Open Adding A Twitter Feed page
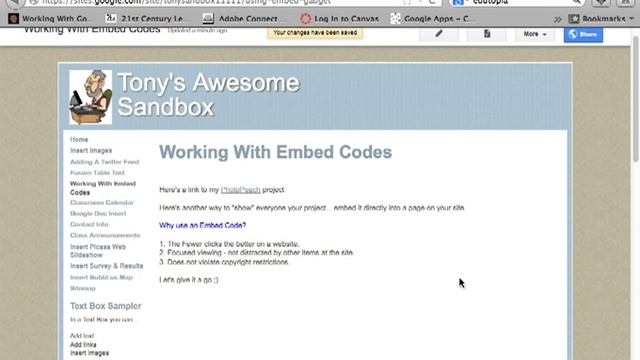Viewport: 640px width, 360px height. pos(104,162)
